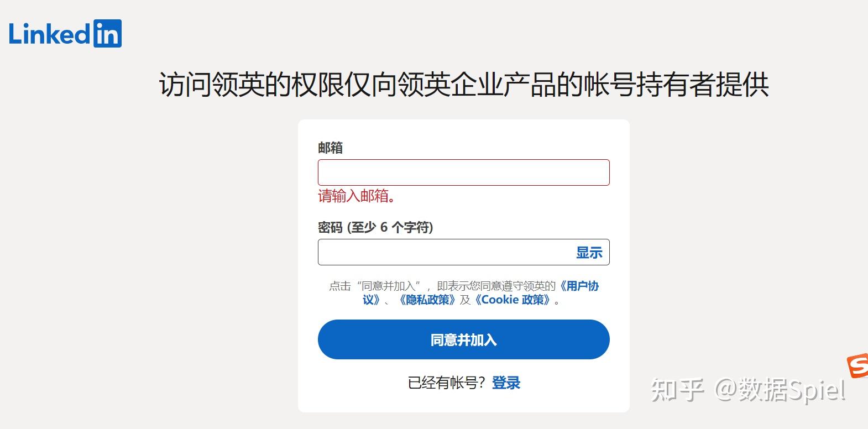Viewport: 868px width, 429px height.
Task: Toggle 显示 to reveal the password
Action: point(588,252)
